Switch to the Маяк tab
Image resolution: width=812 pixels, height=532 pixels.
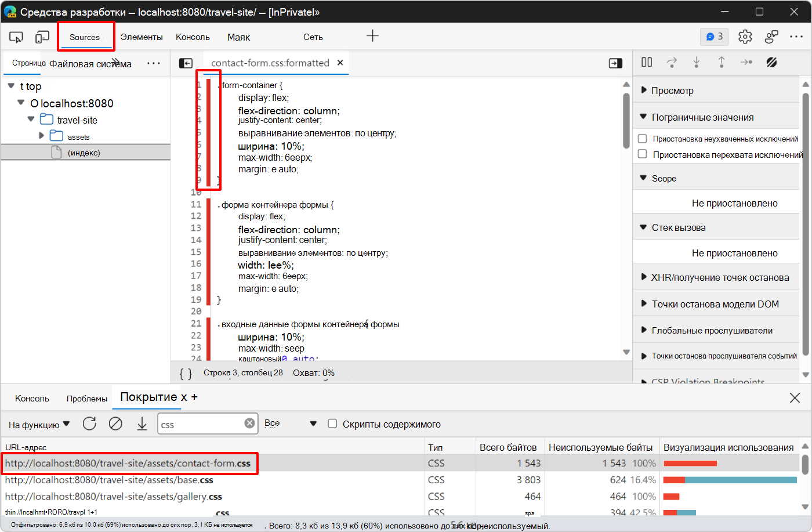click(238, 37)
